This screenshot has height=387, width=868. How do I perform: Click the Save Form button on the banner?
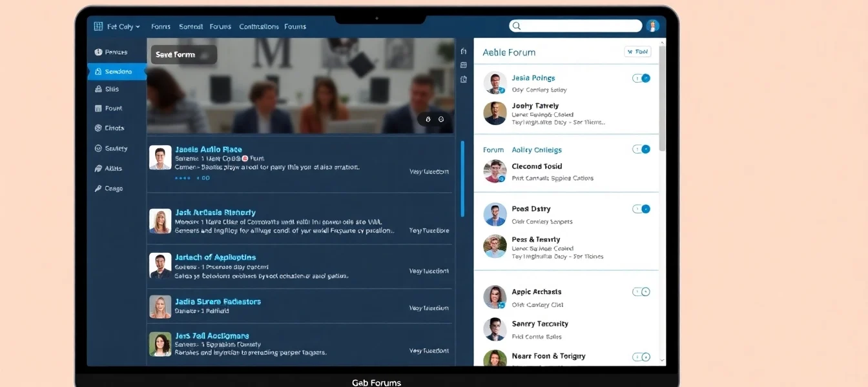pyautogui.click(x=184, y=55)
